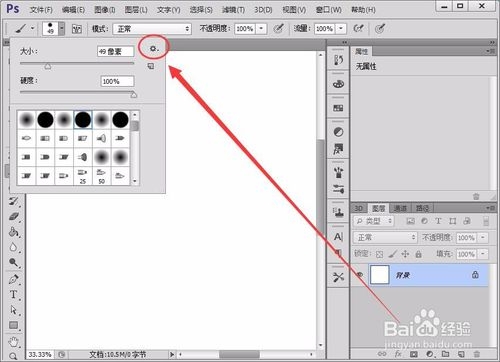
Task: Filter layers for pixel layers
Action: (x=411, y=221)
